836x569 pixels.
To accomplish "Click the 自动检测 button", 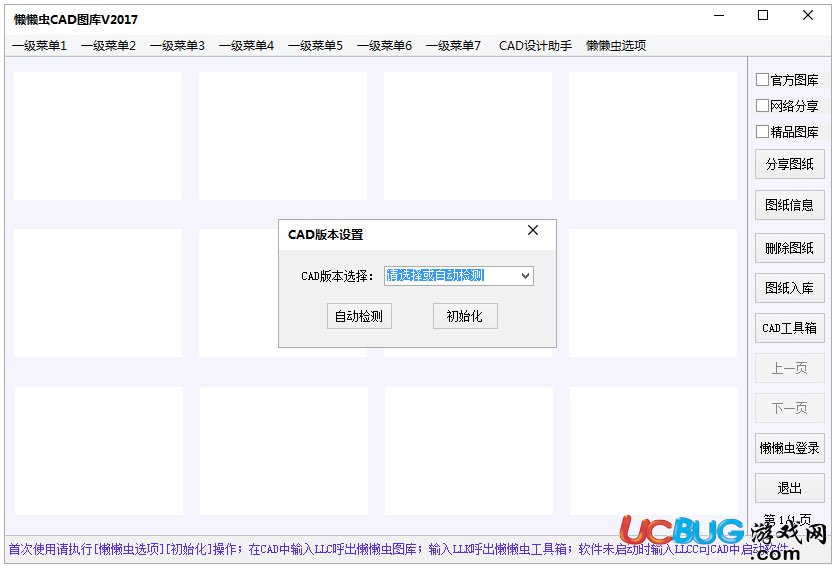I will coord(359,316).
